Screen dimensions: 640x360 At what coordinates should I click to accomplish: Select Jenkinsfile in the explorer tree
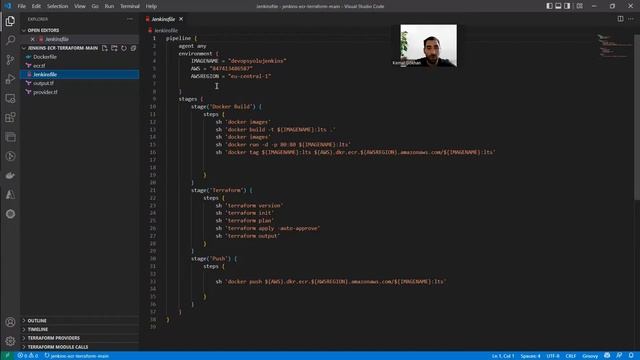click(80, 75)
